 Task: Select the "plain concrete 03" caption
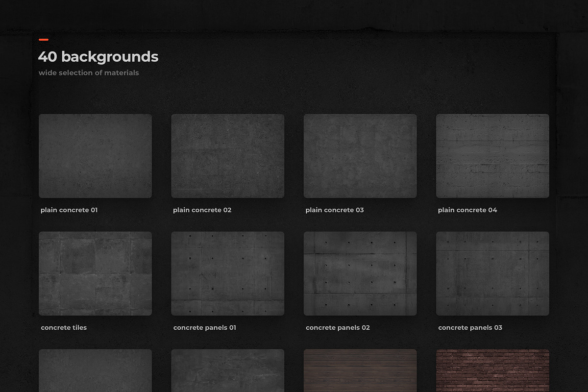pyautogui.click(x=335, y=210)
